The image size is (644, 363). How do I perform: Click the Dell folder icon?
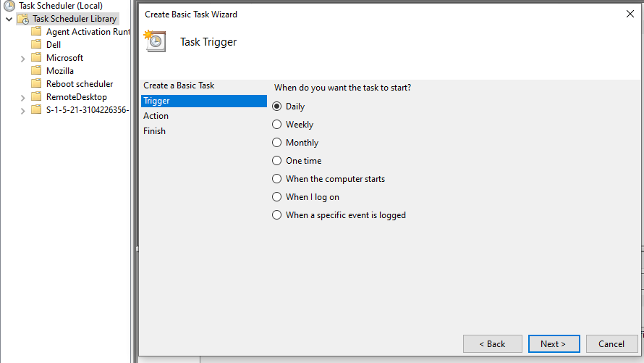[37, 44]
